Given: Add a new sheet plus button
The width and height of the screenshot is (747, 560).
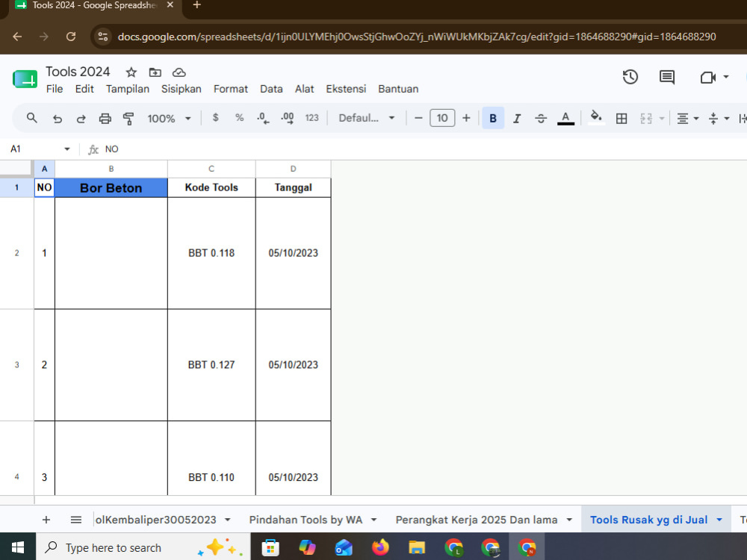Looking at the screenshot, I should click(x=46, y=520).
